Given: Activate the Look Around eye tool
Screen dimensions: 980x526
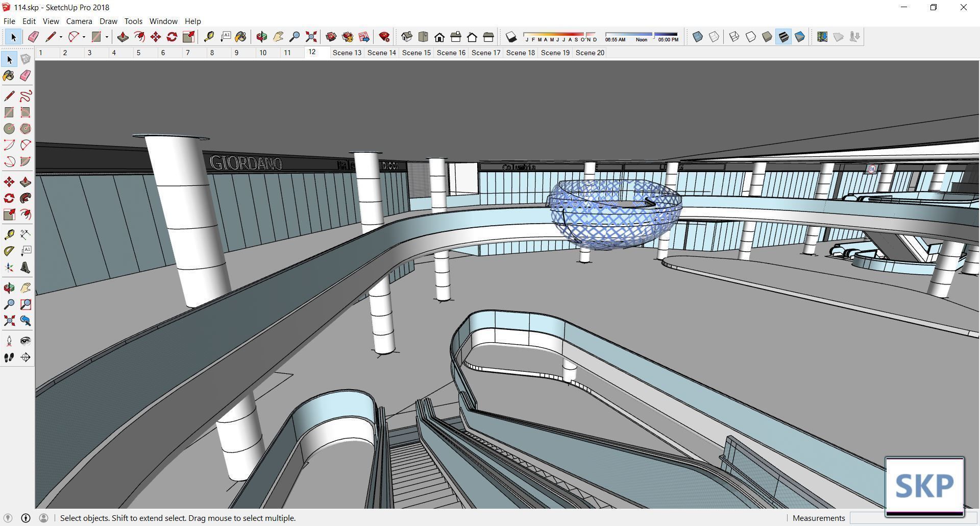Looking at the screenshot, I should pyautogui.click(x=26, y=341).
